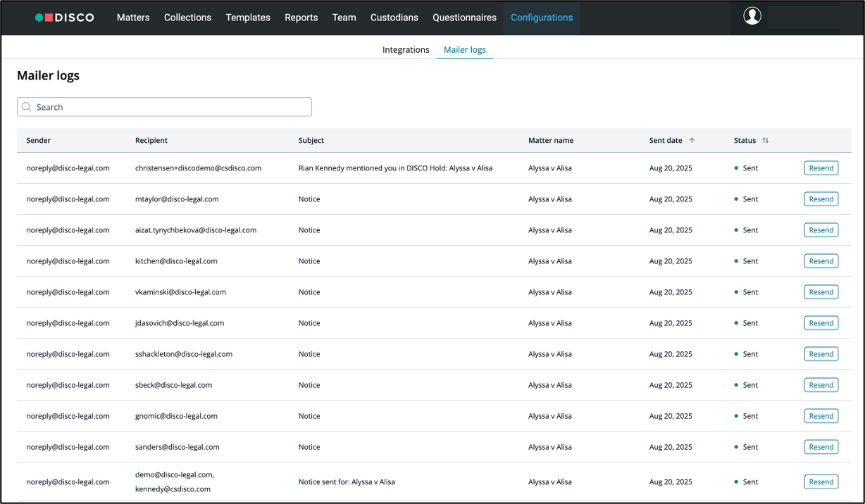The height and width of the screenshot is (504, 865).
Task: Toggle the Status column sort arrows
Action: pyautogui.click(x=766, y=141)
